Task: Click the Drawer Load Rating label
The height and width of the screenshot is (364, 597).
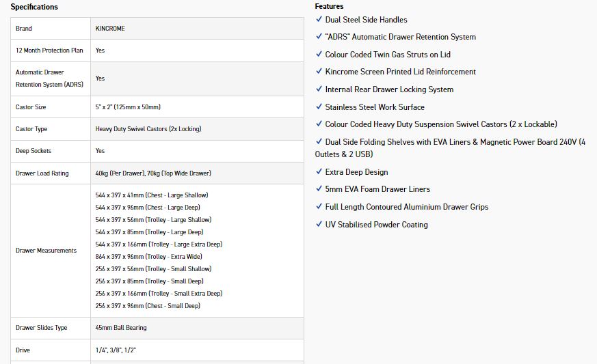Action: click(42, 173)
